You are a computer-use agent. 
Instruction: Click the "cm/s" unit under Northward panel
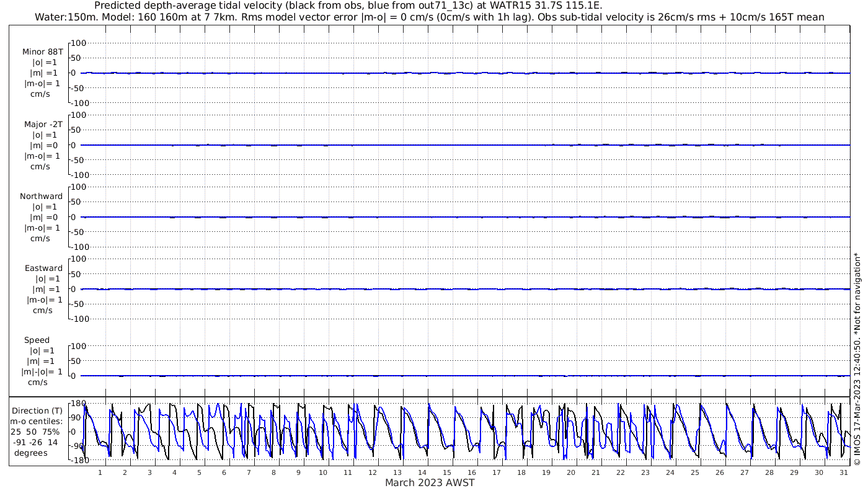coord(40,238)
